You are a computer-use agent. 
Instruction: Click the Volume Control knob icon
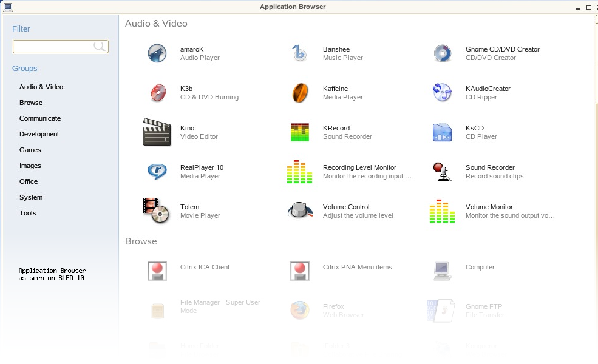(300, 211)
